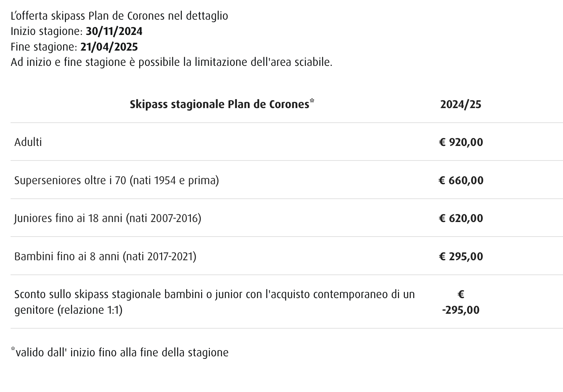Select the "Adulti" row label
The height and width of the screenshot is (392, 563).
28,142
